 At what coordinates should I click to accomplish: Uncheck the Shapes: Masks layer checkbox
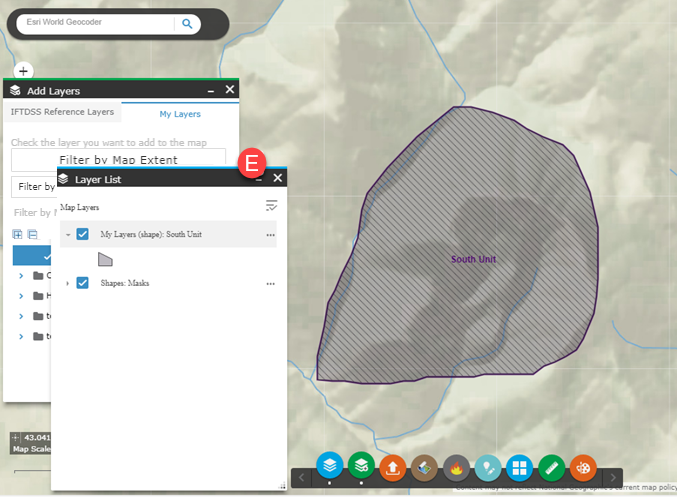[x=82, y=283]
